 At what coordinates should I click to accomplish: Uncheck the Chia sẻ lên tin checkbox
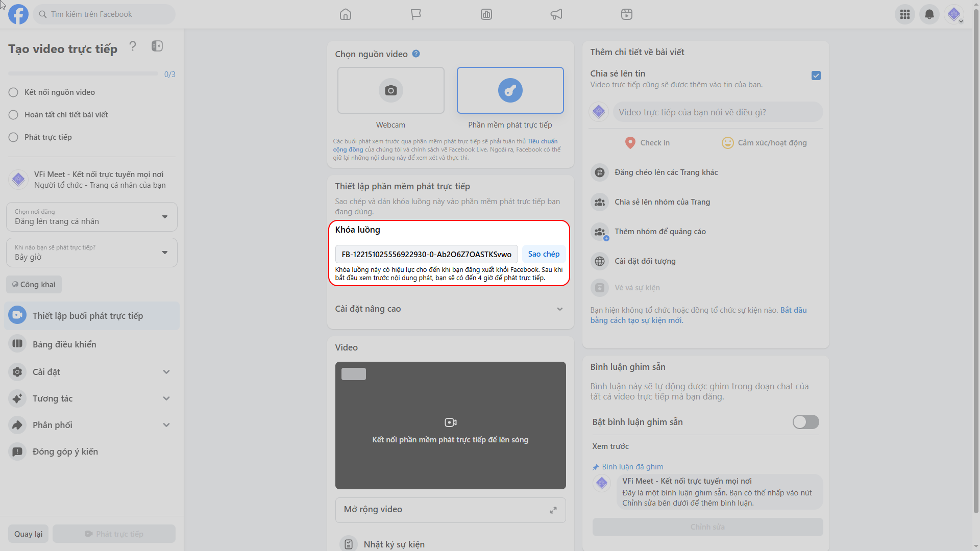pos(816,76)
